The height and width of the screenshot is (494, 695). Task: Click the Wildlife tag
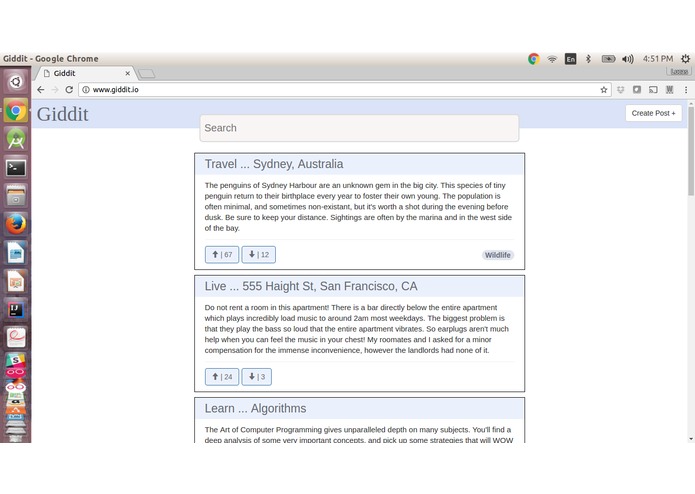(497, 255)
